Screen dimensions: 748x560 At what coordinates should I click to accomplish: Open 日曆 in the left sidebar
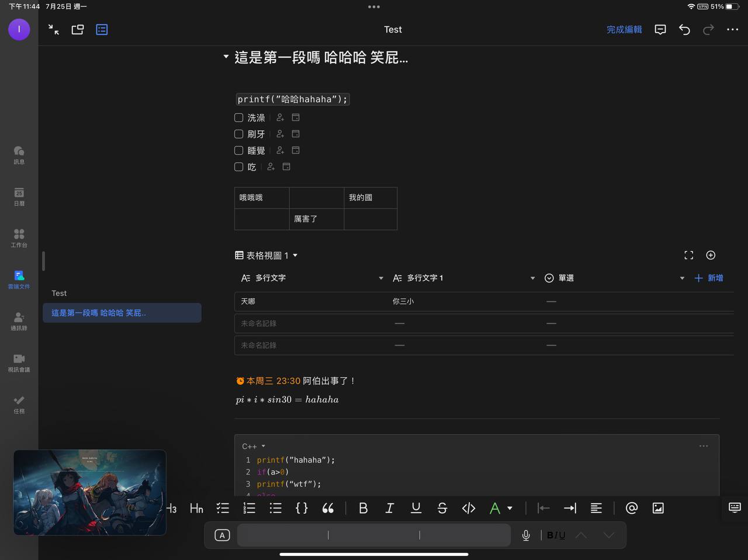(19, 196)
